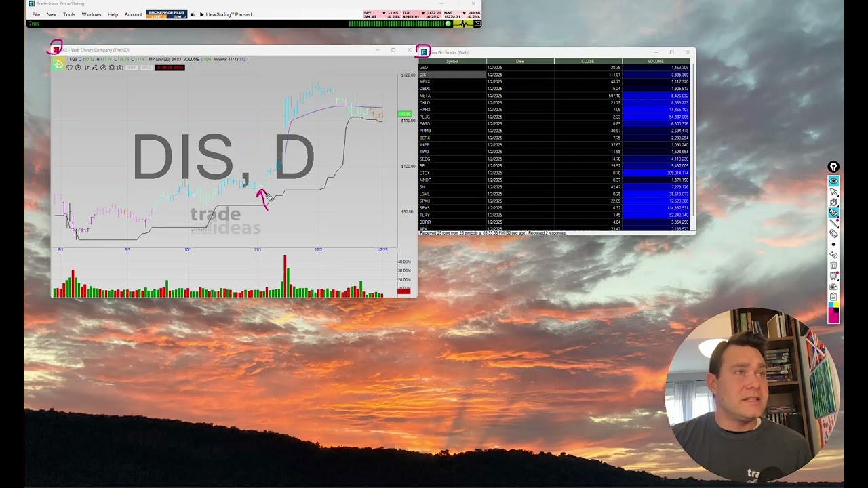Sort table by CLOSE column header
868x488 pixels.
[588, 61]
